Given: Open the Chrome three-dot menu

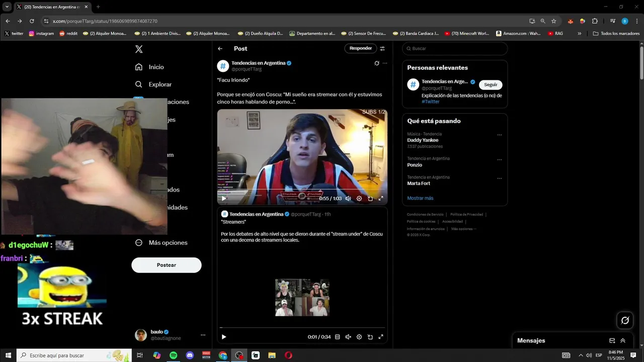Looking at the screenshot, I should click(x=636, y=21).
